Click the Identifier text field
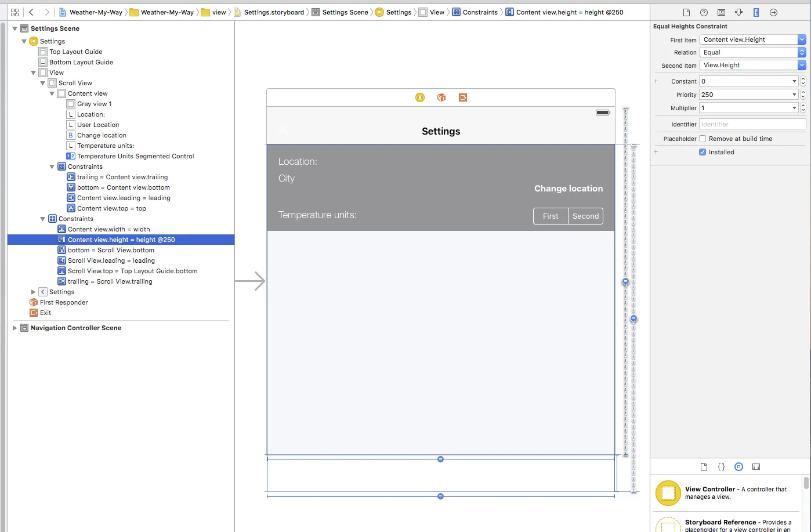 point(752,124)
